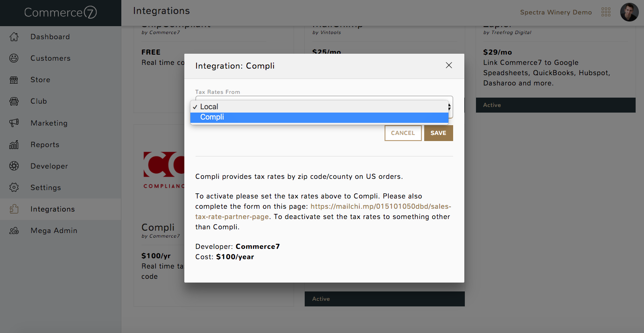Click the "Cost: $100/year" line in dialog
Image resolution: width=644 pixels, height=333 pixels.
point(225,257)
